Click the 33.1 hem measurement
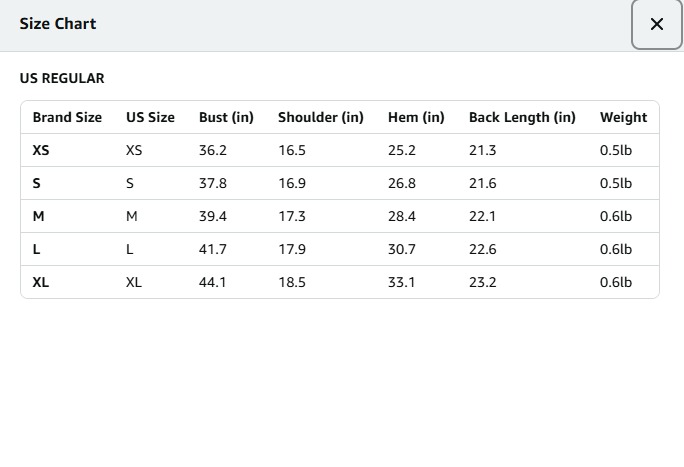The width and height of the screenshot is (684, 467). coord(402,282)
